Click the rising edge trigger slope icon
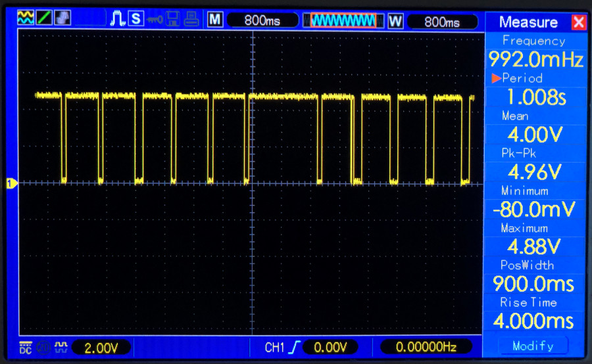Image resolution: width=592 pixels, height=364 pixels. (x=295, y=348)
